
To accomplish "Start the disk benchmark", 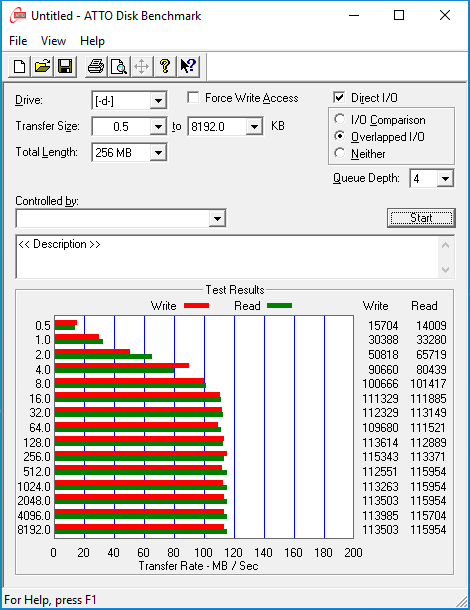I will pyautogui.click(x=421, y=218).
